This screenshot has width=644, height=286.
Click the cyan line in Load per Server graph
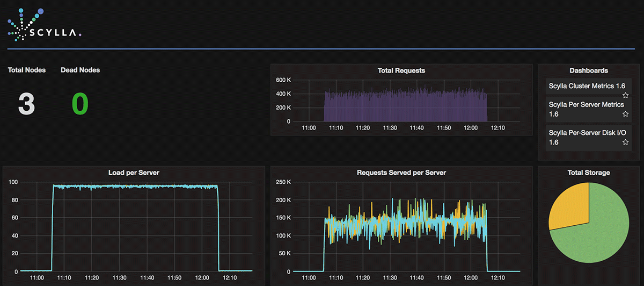pyautogui.click(x=135, y=187)
